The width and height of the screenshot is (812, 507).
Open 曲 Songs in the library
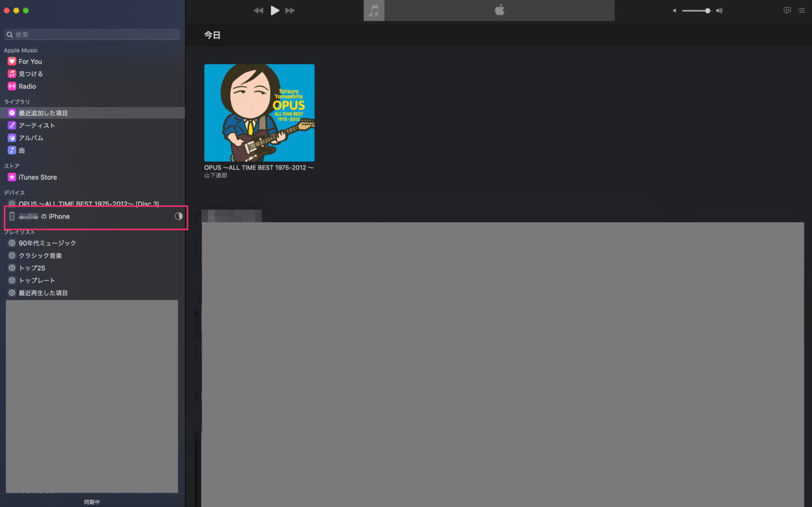[x=93, y=150]
